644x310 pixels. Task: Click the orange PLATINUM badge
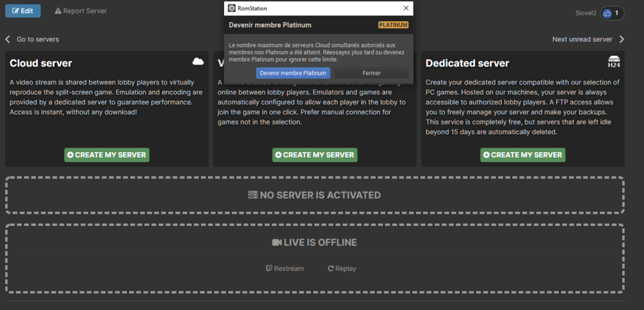[x=393, y=25]
